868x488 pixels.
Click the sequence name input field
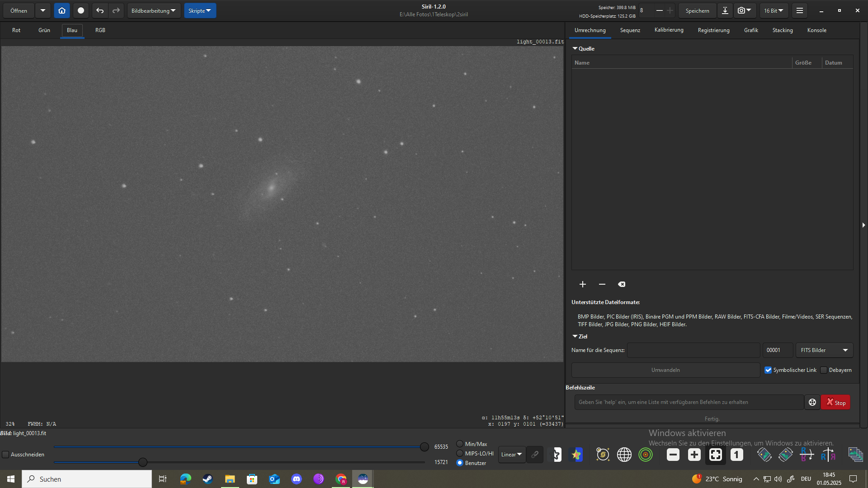(693, 350)
